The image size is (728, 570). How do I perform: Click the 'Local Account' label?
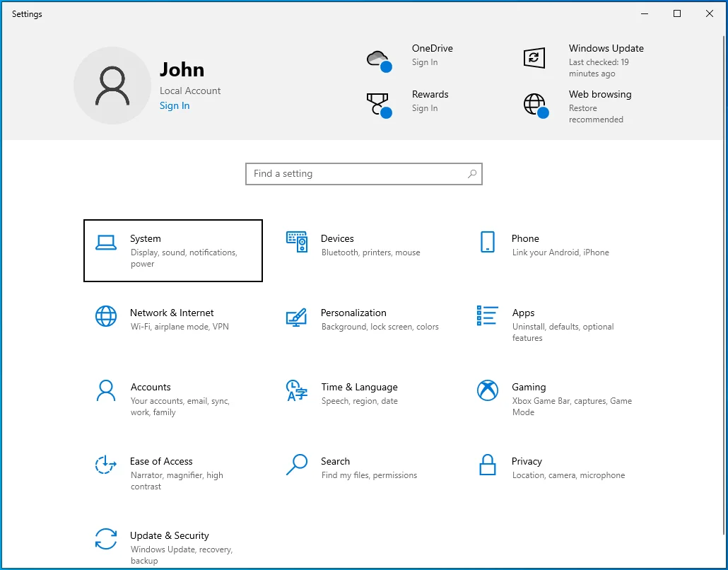(190, 91)
